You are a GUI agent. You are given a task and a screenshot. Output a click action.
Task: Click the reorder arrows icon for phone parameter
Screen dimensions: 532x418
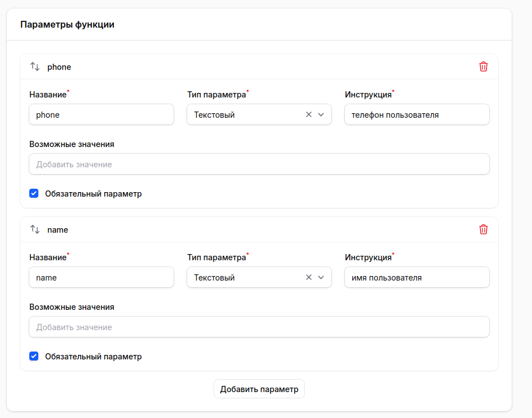point(35,66)
